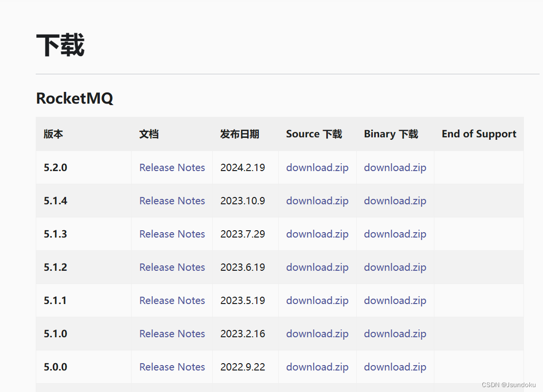The image size is (543, 392).
Task: Click the release date 2024.2.19
Action: coord(243,168)
